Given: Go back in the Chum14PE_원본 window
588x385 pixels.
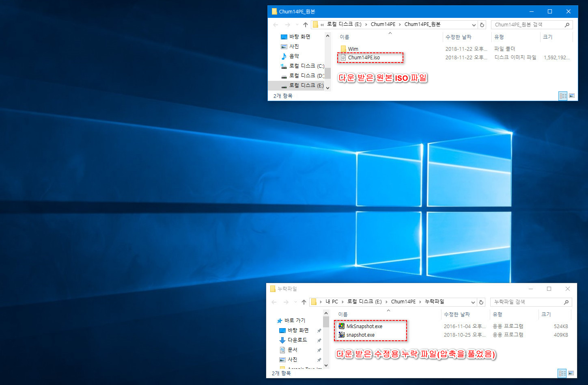Looking at the screenshot, I should [x=276, y=25].
